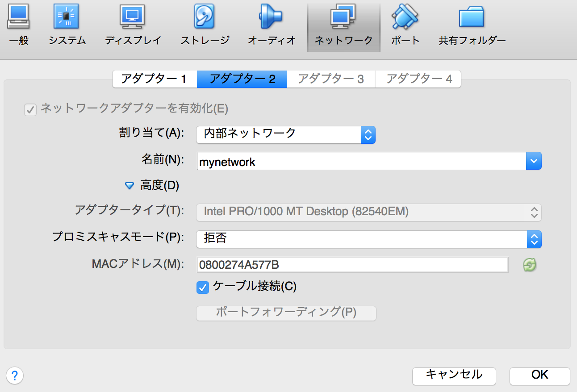Click the OK button to confirm
This screenshot has height=392, width=577.
pos(539,375)
